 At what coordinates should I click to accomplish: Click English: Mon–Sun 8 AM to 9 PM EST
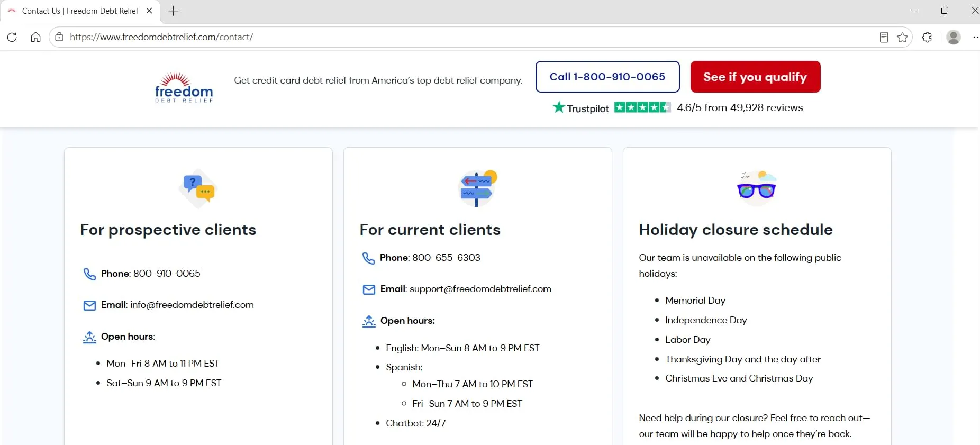462,348
